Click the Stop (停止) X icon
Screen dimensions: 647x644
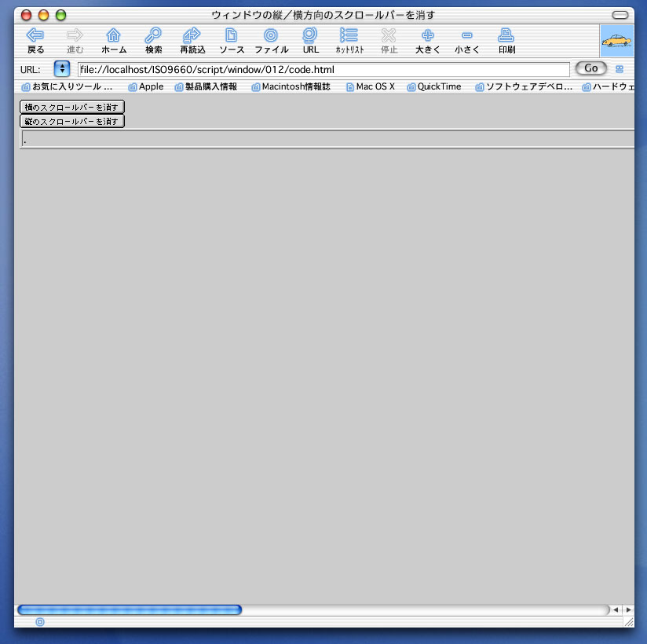click(x=389, y=35)
